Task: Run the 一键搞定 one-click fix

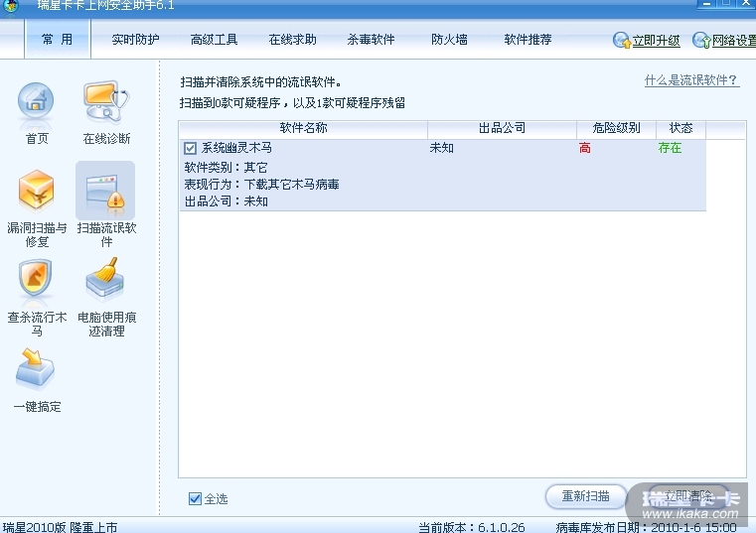Action: coord(35,369)
